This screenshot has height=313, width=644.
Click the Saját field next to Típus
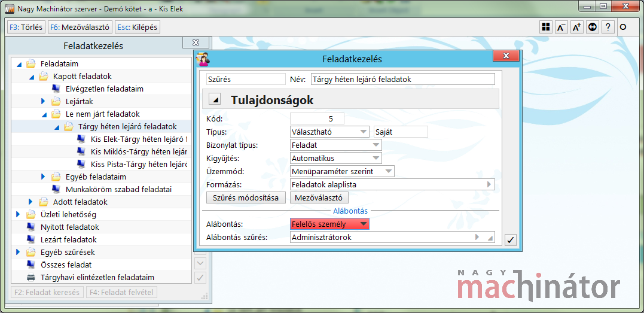tap(401, 132)
